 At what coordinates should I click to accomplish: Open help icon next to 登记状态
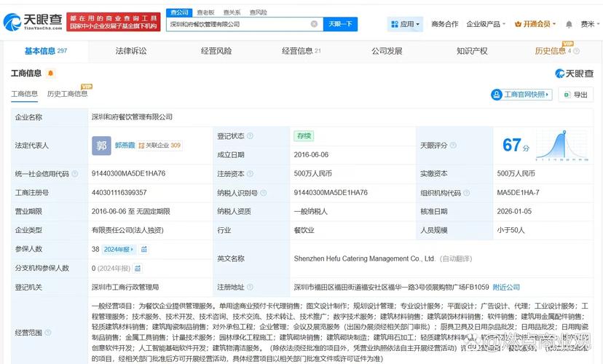pos(250,135)
